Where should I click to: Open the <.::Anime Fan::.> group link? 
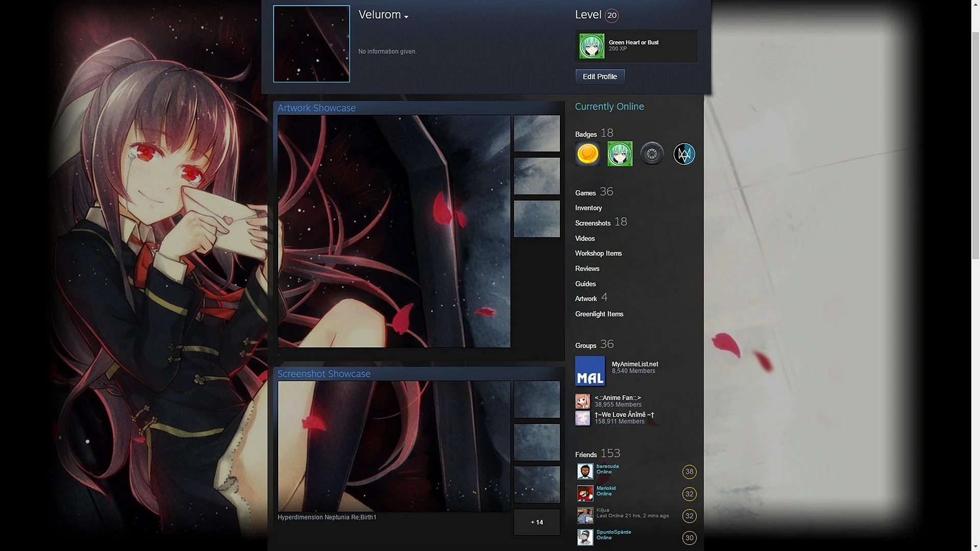(x=618, y=398)
